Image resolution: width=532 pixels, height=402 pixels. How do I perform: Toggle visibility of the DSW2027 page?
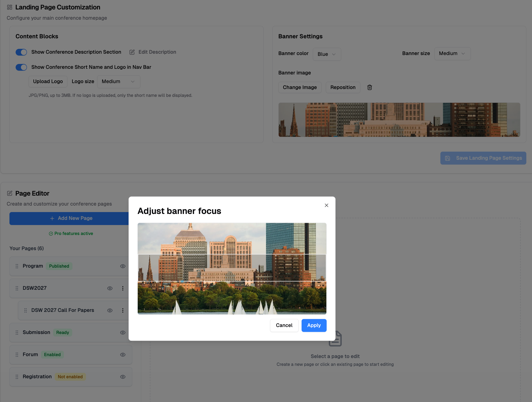110,288
